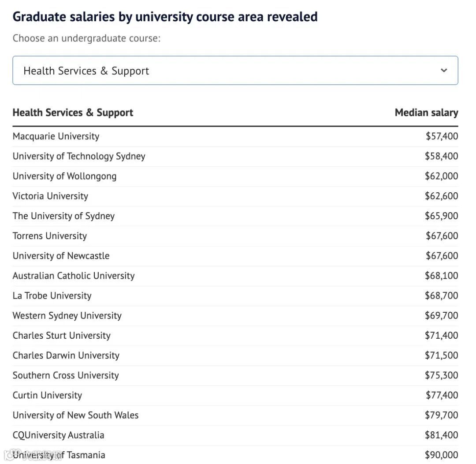Image resolution: width=476 pixels, height=464 pixels.
Task: Click the Median salary column header
Action: [x=426, y=112]
